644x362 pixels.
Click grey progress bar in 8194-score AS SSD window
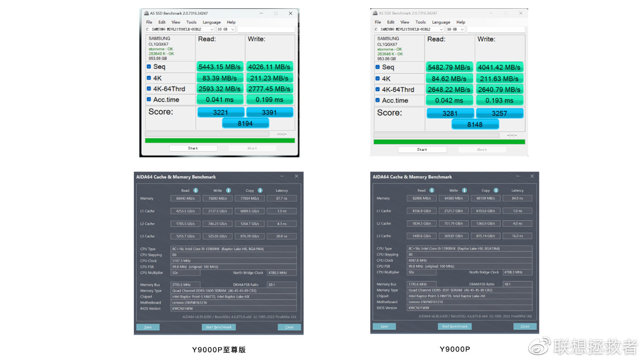click(x=207, y=134)
